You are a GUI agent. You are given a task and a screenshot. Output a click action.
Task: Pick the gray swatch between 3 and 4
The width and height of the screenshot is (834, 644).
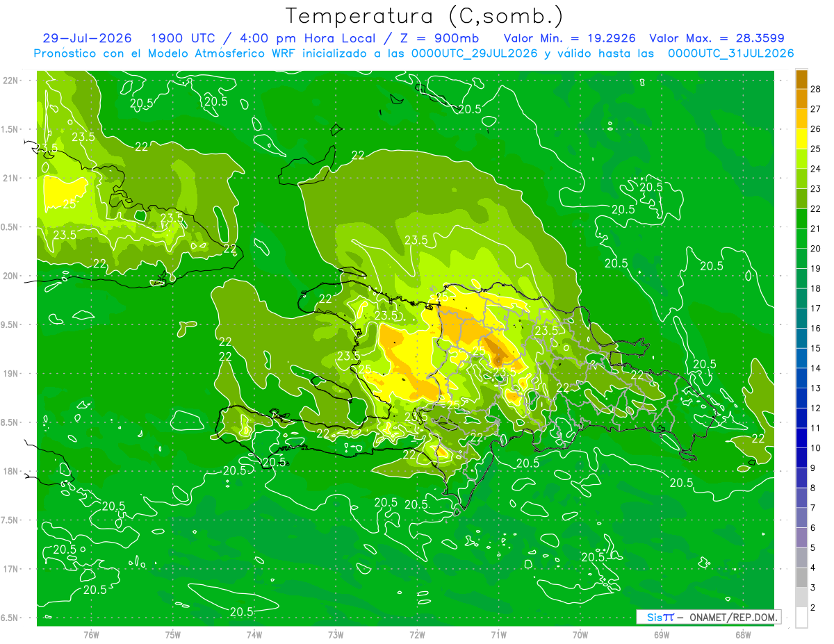coord(801,577)
